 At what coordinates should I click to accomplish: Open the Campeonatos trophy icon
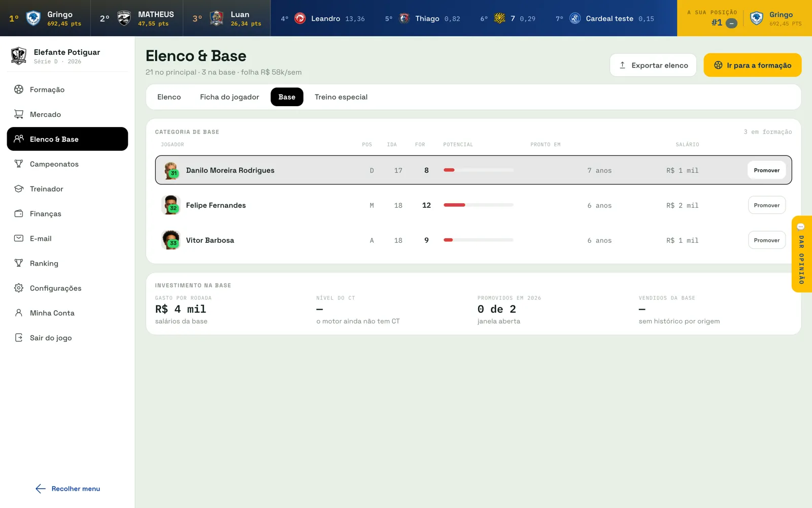[x=19, y=164]
